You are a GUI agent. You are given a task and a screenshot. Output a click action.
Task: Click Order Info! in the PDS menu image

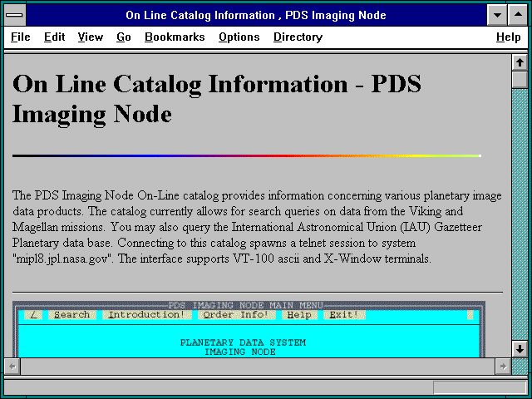point(236,315)
